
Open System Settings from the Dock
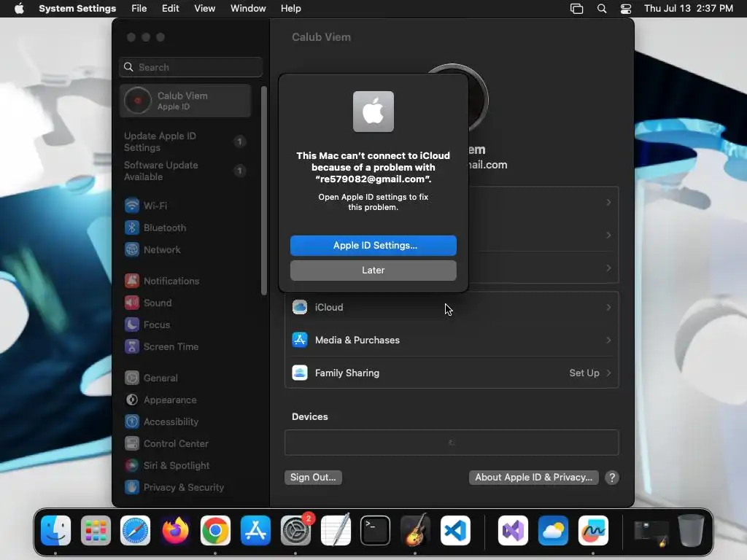tap(295, 531)
